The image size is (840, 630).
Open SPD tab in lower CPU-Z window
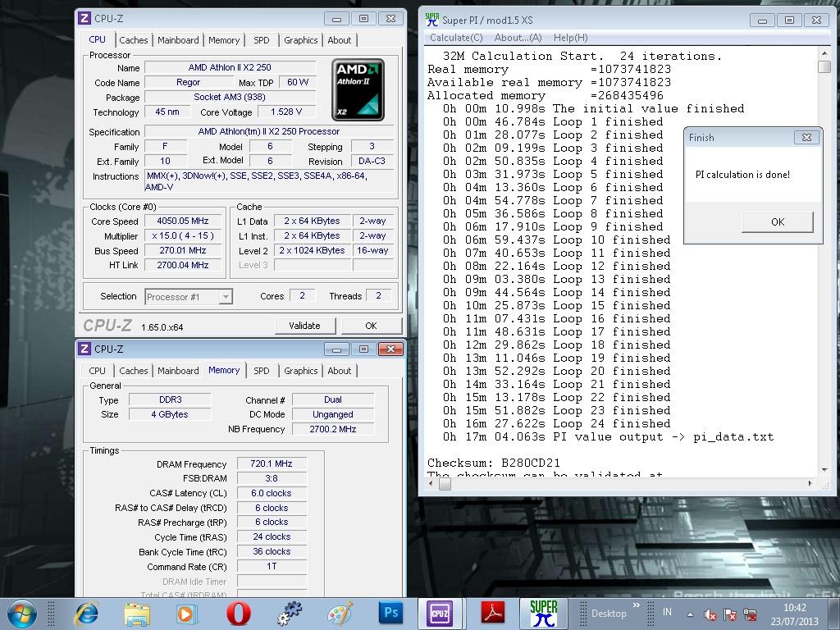click(x=262, y=371)
